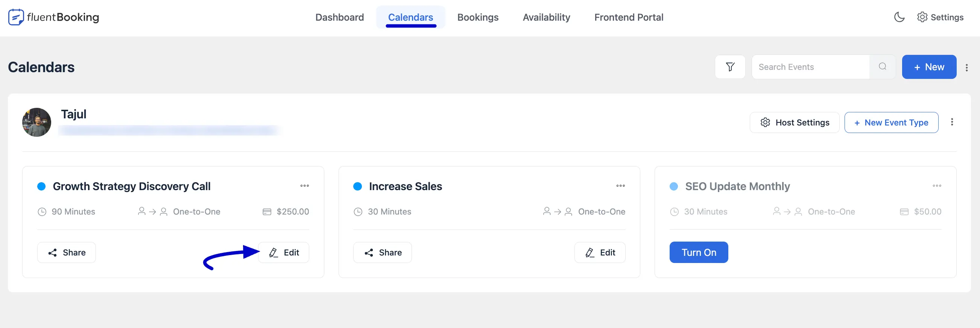980x328 pixels.
Task: Go to the Dashboard tab
Action: pos(339,17)
